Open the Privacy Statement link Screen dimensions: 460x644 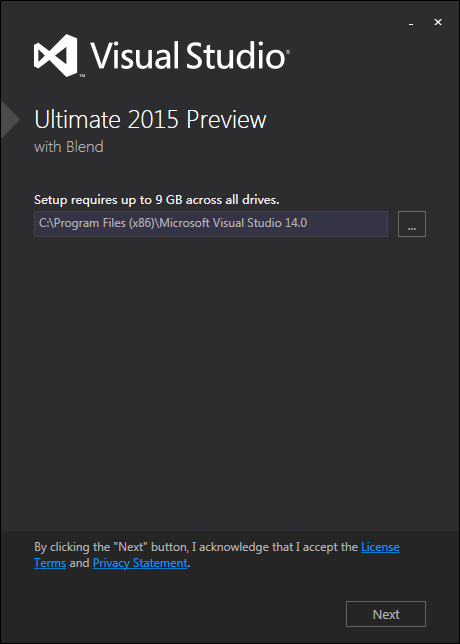140,563
